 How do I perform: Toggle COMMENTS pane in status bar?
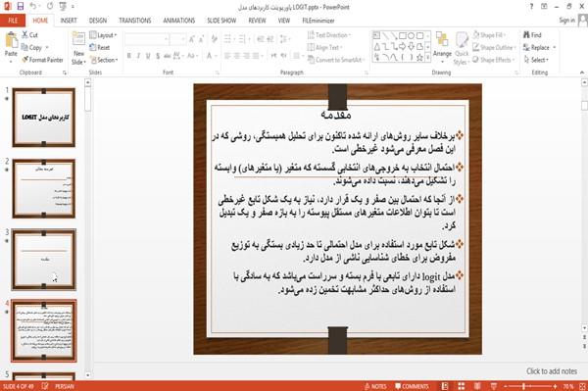pyautogui.click(x=412, y=386)
